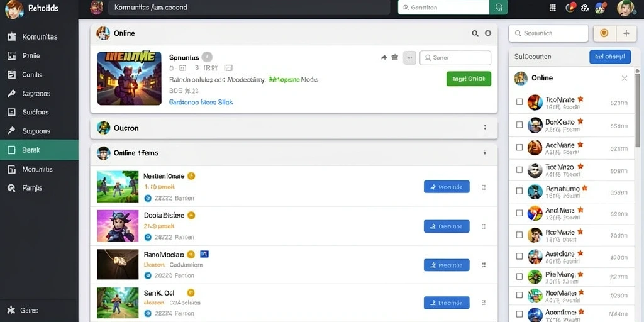Select the checkbox for Tiot Mnzo
The image size is (644, 322).
click(519, 169)
